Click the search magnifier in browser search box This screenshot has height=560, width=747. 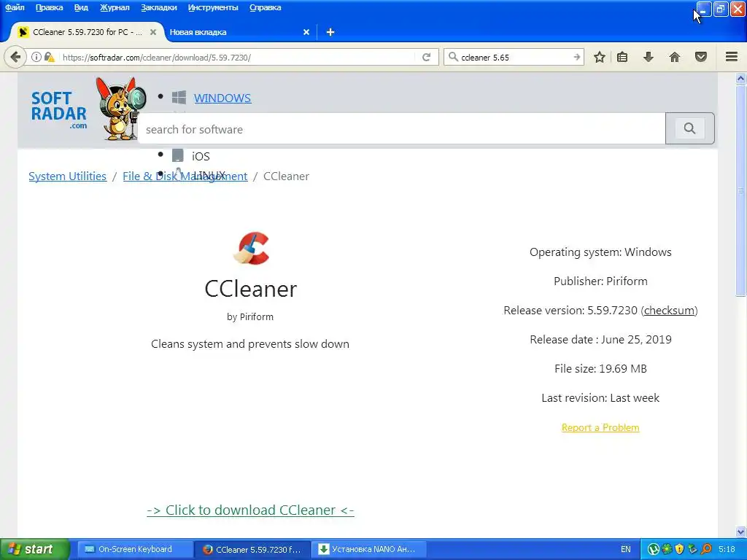[453, 57]
